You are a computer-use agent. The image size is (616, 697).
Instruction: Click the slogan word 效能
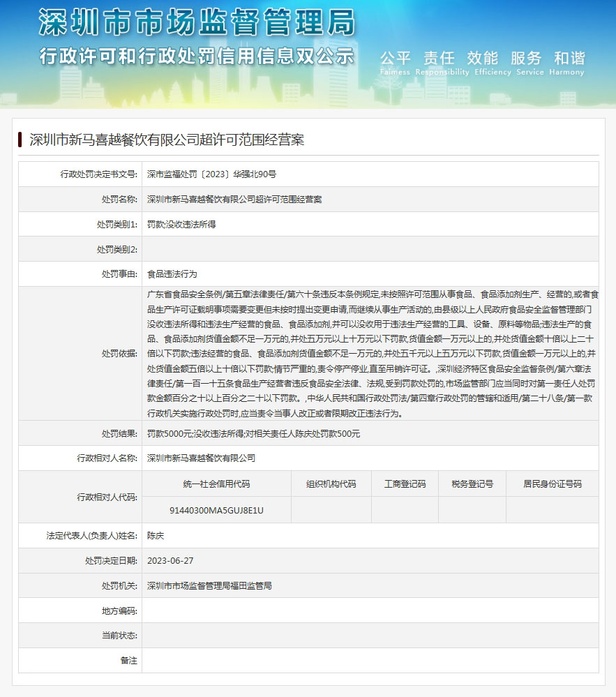pos(482,58)
